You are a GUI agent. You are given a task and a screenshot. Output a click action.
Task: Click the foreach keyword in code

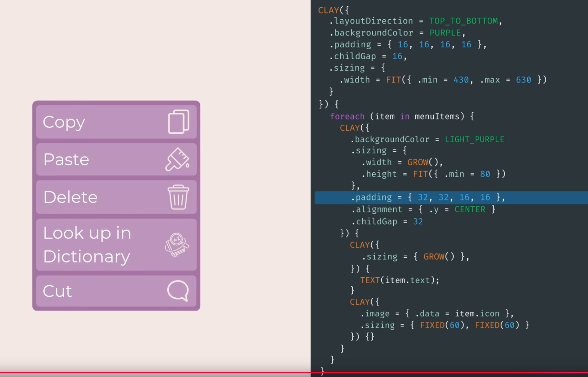click(x=347, y=117)
